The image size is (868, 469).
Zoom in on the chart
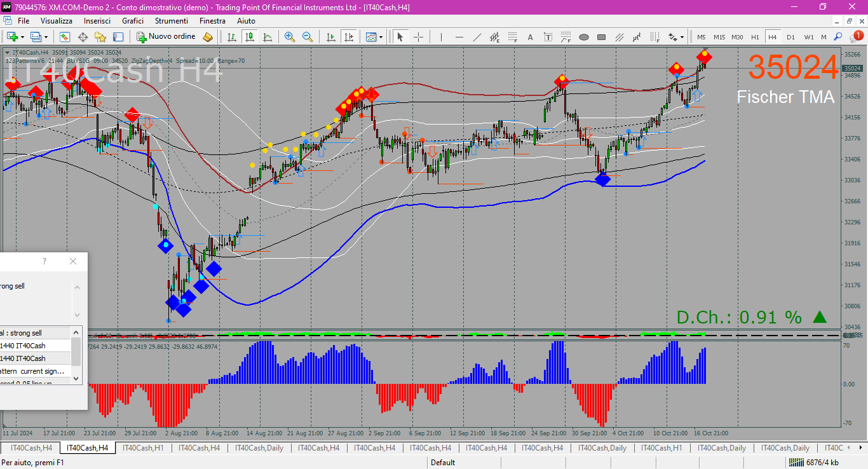click(290, 37)
